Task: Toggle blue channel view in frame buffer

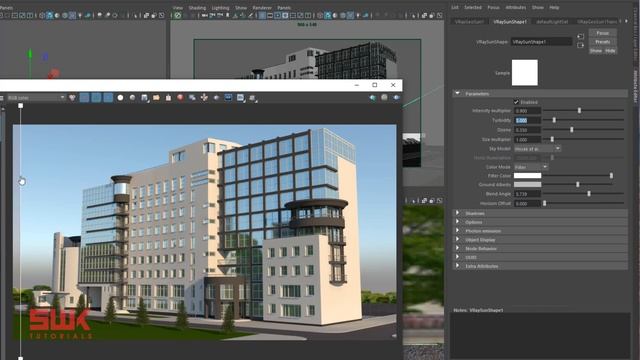Action: click(108, 98)
